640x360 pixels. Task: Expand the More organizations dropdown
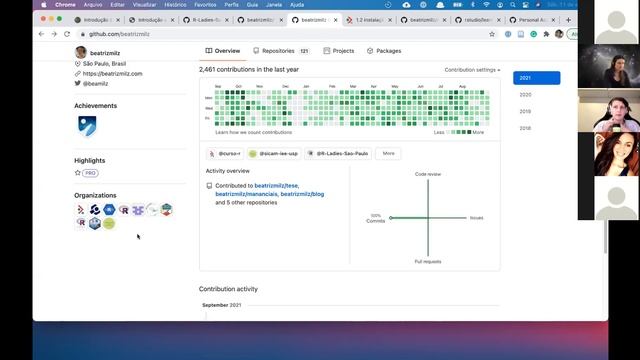point(388,153)
